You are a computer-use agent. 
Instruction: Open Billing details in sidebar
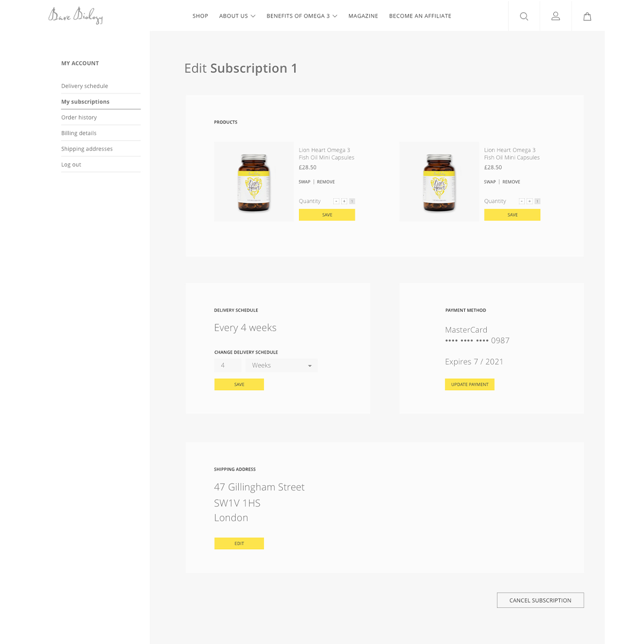coord(101,133)
